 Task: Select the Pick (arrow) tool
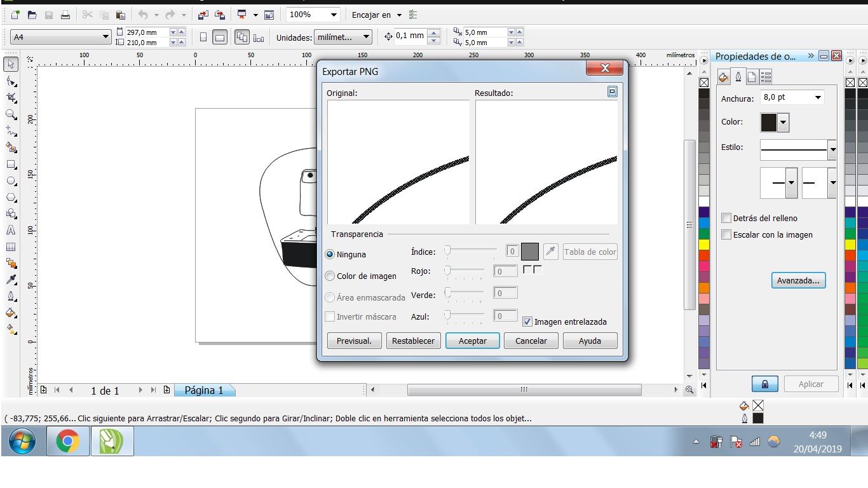pyautogui.click(x=11, y=64)
